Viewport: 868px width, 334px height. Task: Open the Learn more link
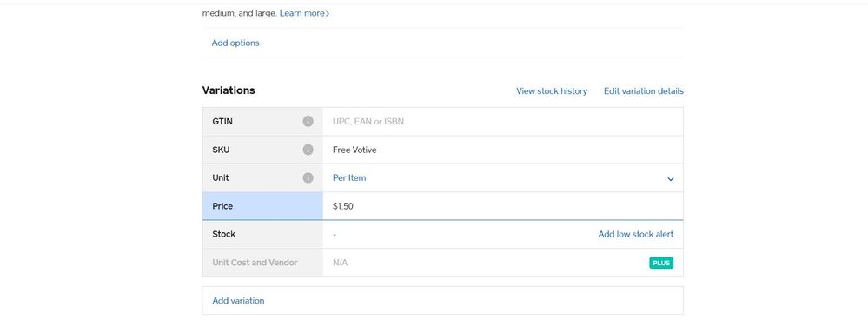pyautogui.click(x=304, y=13)
